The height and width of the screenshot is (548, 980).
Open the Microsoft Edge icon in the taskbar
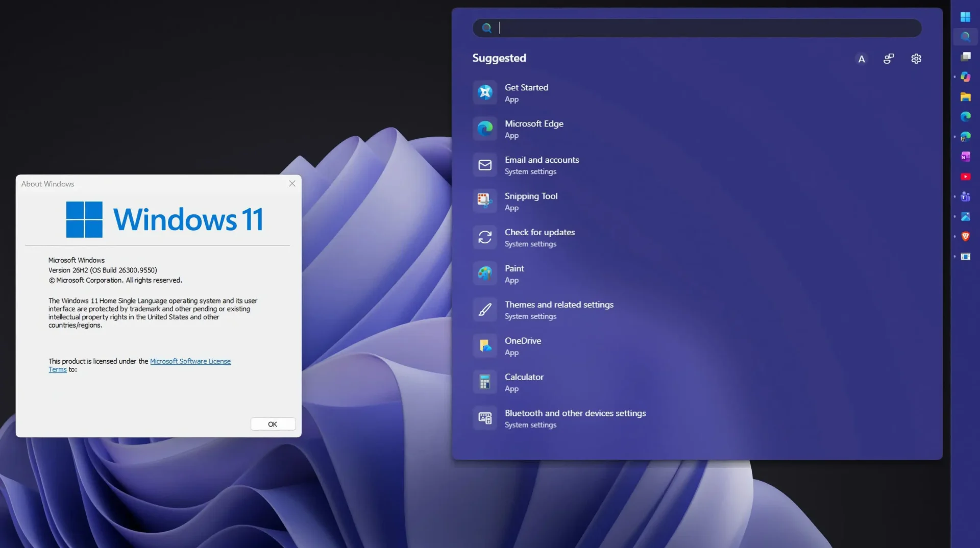coord(965,117)
